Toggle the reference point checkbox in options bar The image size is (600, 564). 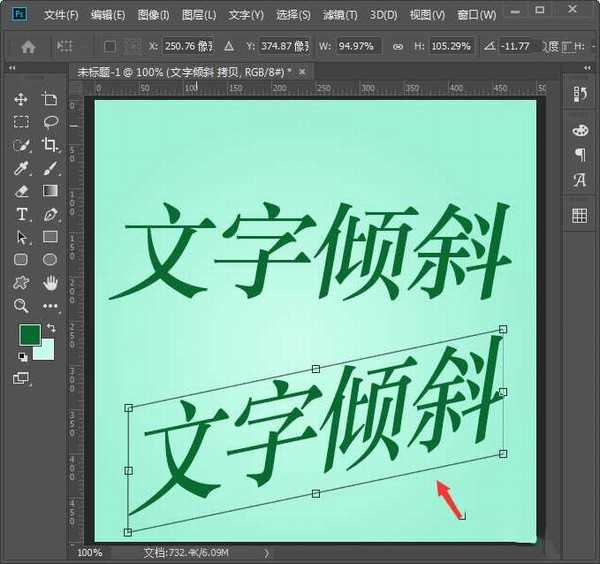110,46
